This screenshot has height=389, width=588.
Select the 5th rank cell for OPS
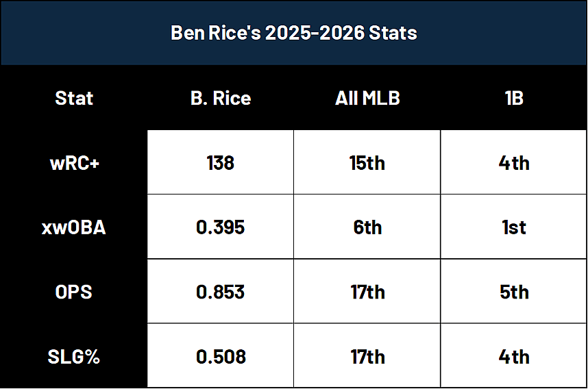tap(514, 292)
